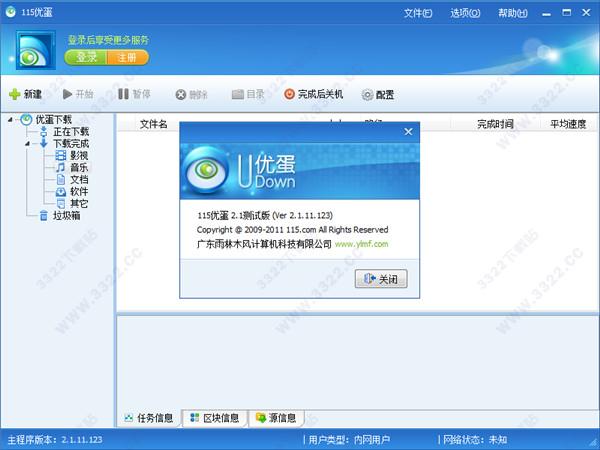Click the 区块信息 colored blocks icon
This screenshot has height=450, width=600.
pyautogui.click(x=195, y=418)
